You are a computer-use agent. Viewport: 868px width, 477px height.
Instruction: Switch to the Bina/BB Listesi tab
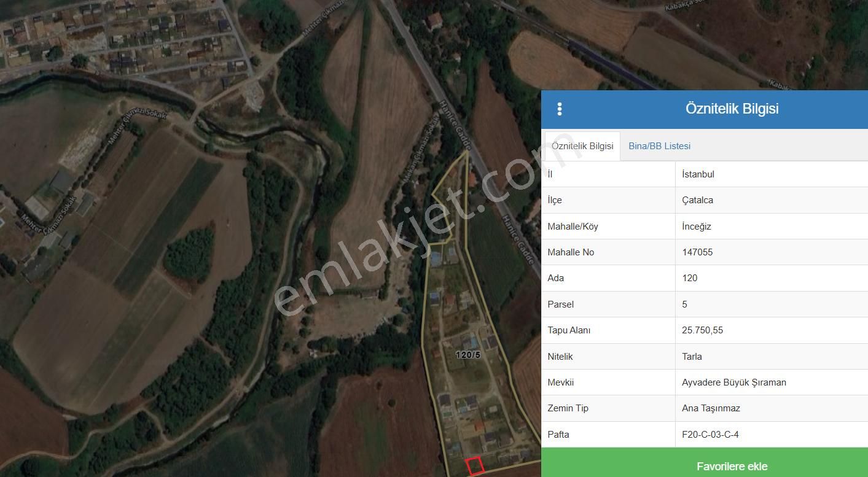(x=659, y=145)
